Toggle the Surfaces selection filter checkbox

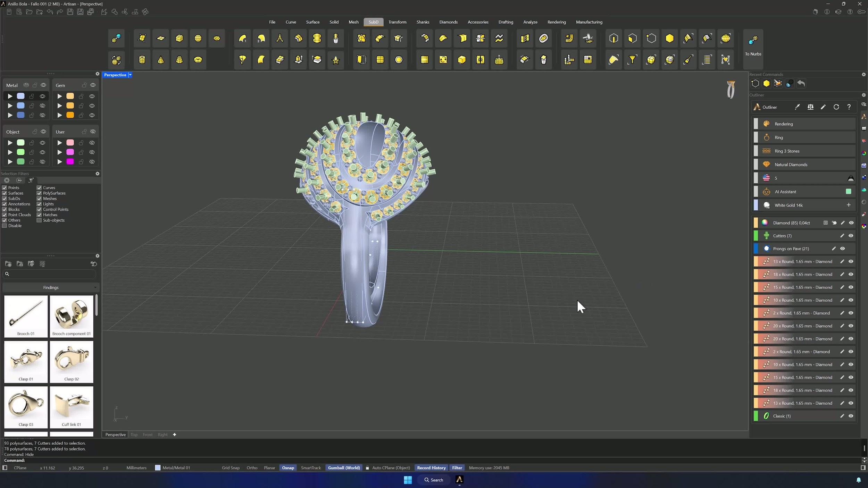pos(5,193)
